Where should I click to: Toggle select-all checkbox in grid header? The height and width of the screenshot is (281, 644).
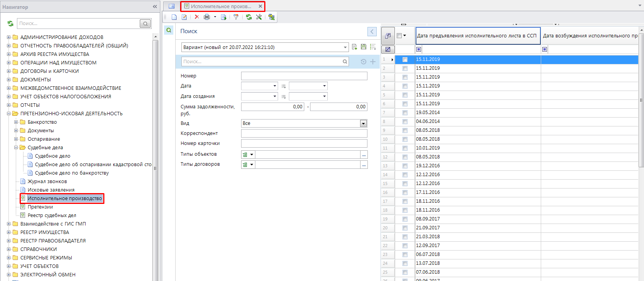coord(399,36)
